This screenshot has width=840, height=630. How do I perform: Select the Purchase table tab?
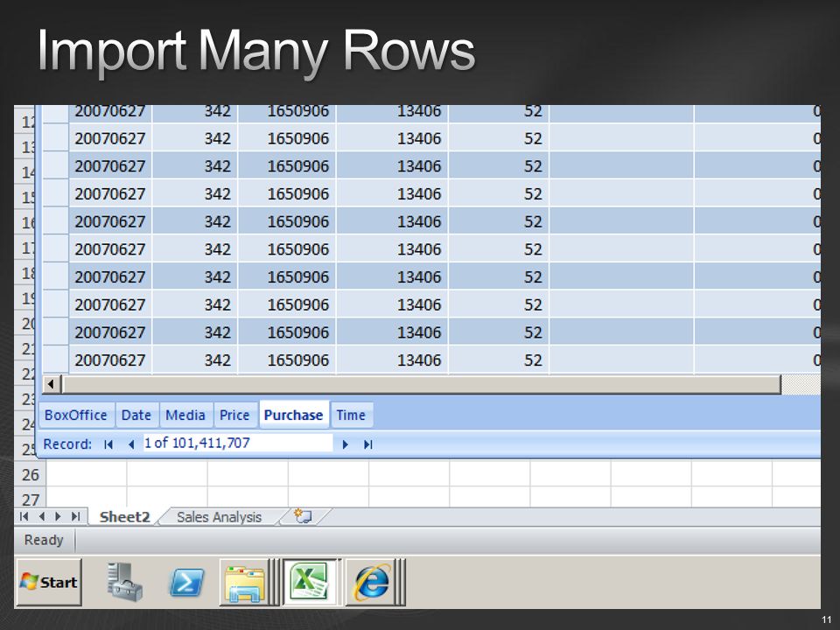point(294,415)
